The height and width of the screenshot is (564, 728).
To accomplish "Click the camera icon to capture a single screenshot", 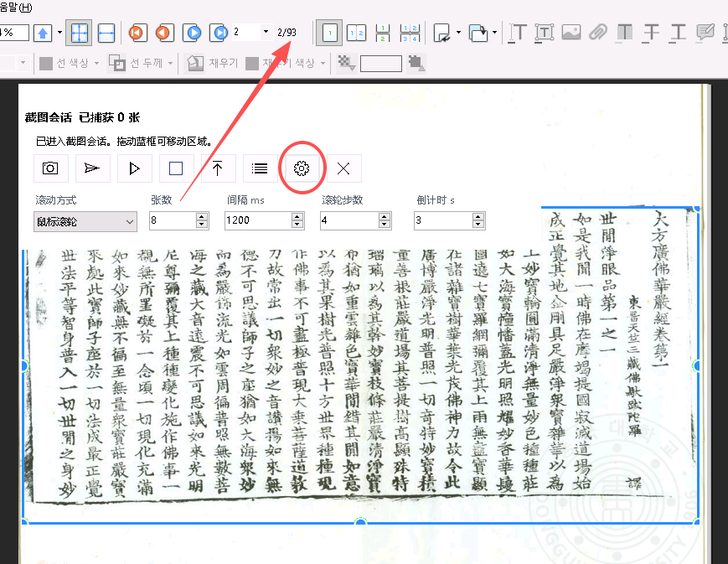I will click(50, 168).
